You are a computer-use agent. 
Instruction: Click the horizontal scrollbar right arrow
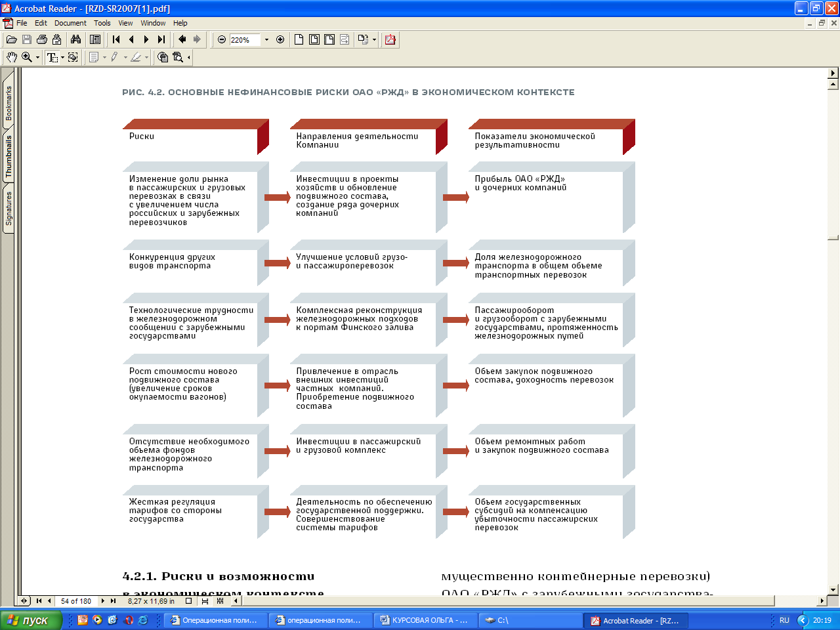[x=822, y=600]
